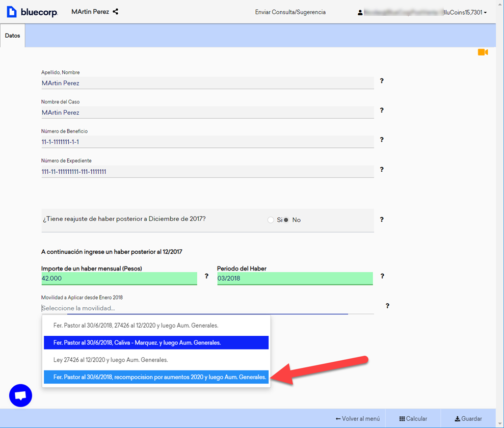Click Volver al menú button
The width and height of the screenshot is (504, 428).
[x=358, y=419]
